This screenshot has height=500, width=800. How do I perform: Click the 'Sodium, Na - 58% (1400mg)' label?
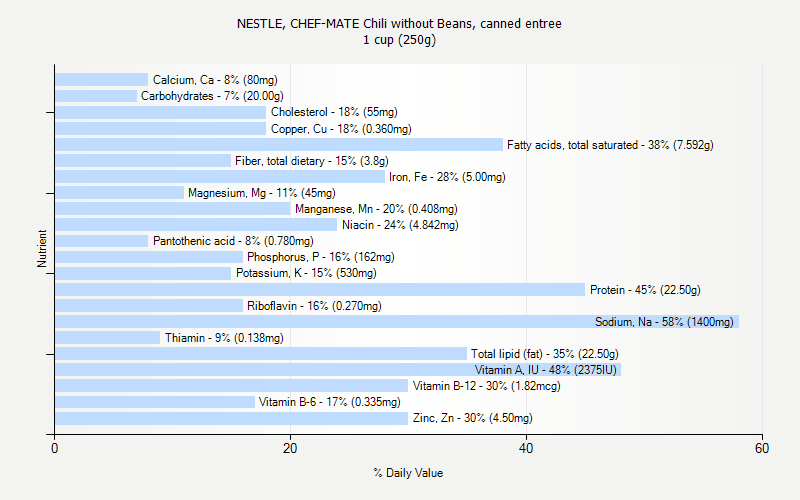[x=664, y=322]
